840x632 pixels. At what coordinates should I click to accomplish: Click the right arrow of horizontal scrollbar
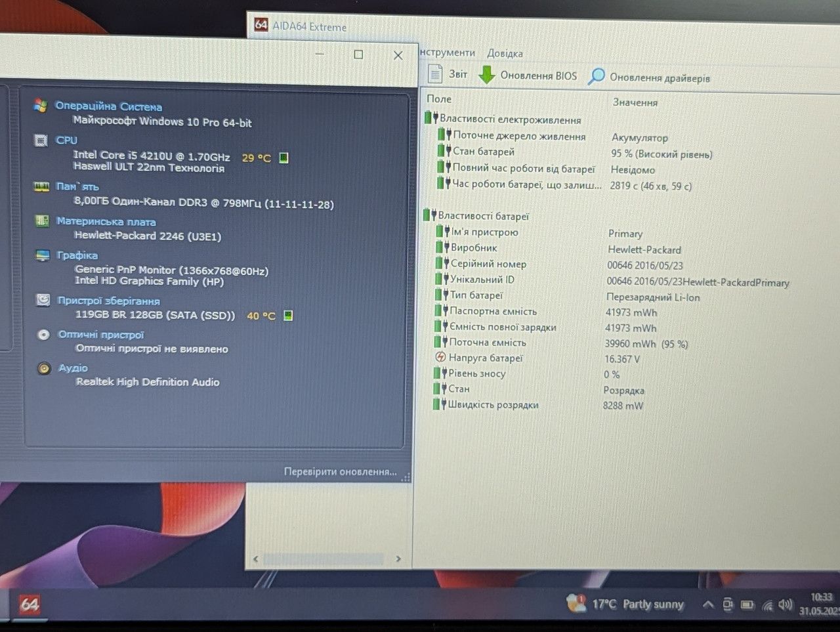[x=398, y=559]
